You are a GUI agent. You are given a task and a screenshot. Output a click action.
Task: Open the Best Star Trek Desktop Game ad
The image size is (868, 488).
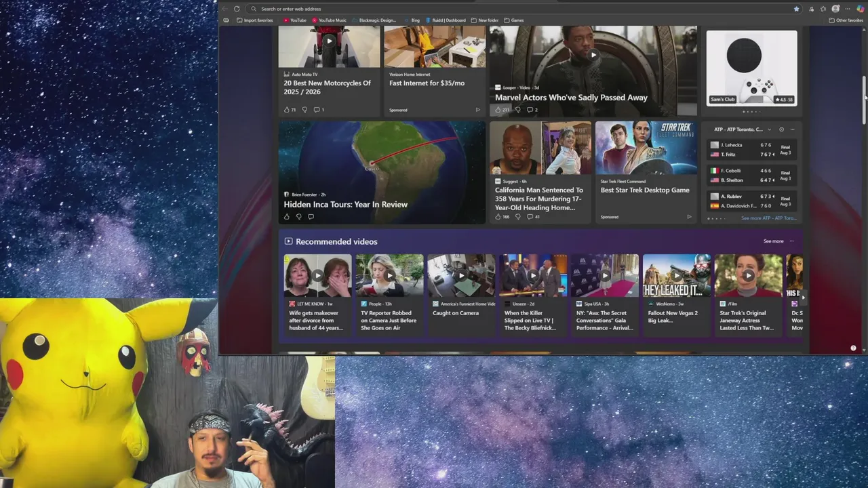[645, 190]
